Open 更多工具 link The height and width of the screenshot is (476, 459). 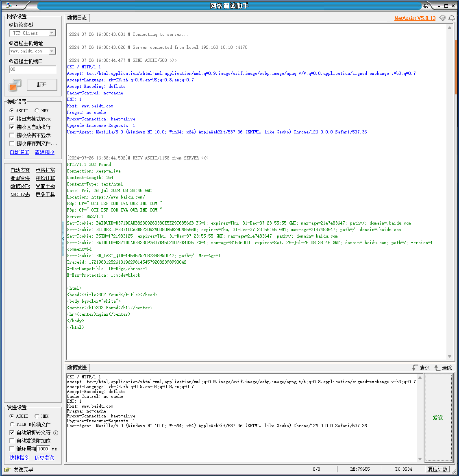click(x=46, y=194)
